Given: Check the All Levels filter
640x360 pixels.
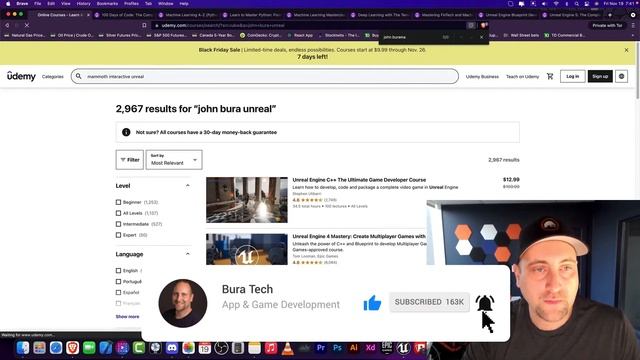Looking at the screenshot, I should (x=118, y=213).
